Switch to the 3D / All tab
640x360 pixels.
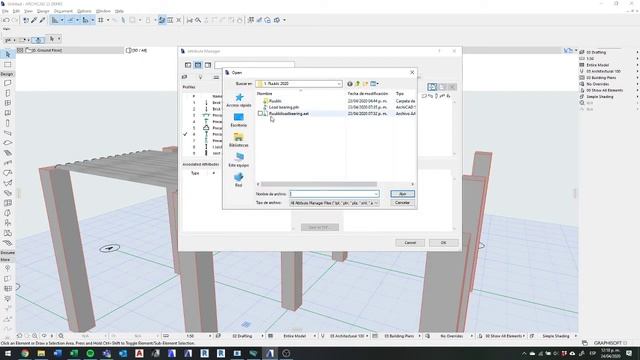pyautogui.click(x=137, y=50)
